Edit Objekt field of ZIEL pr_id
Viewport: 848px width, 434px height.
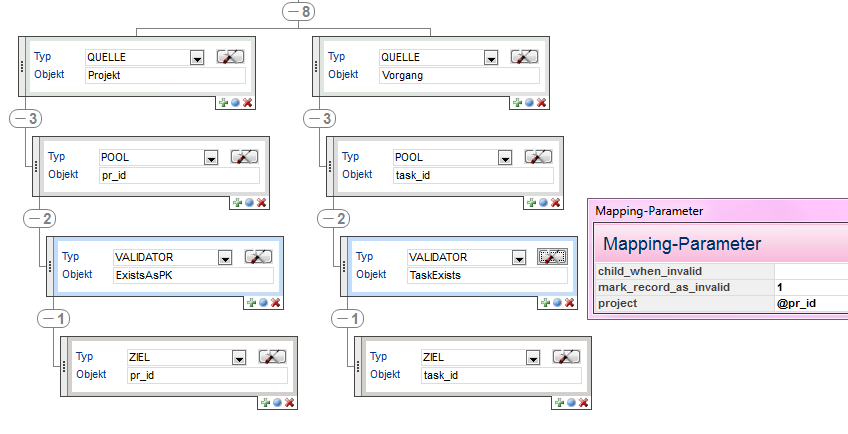208,376
